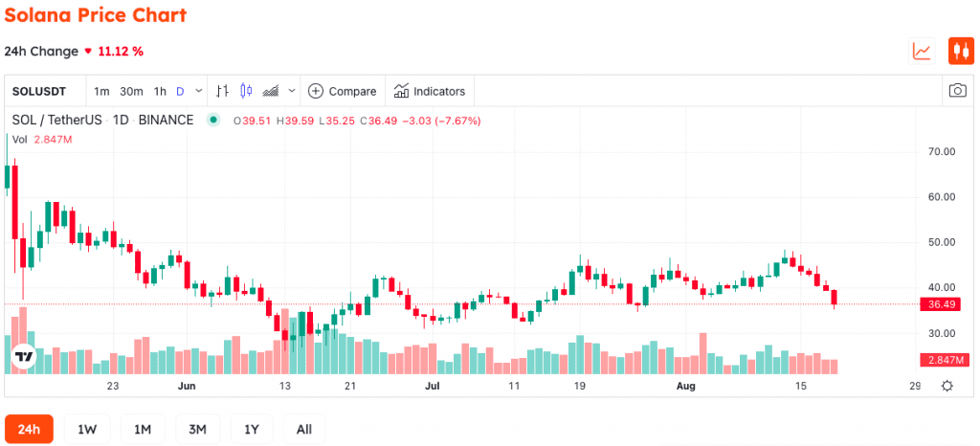
Task: Select the 1W range tab
Action: 87,429
